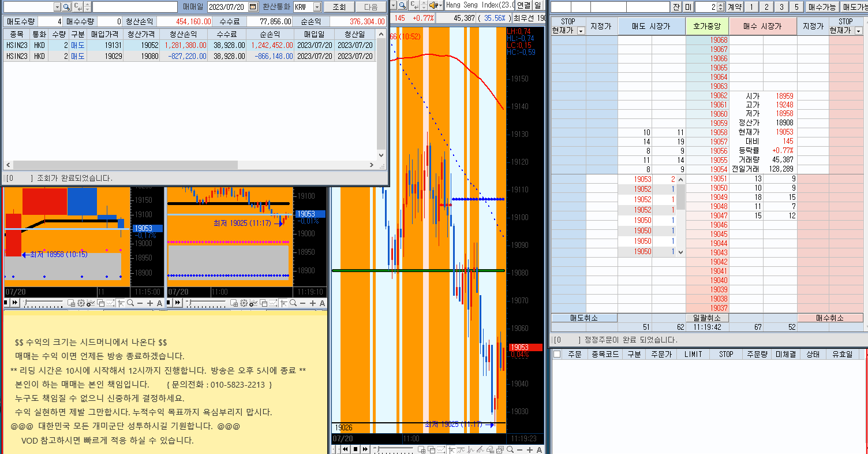Viewport: 868px width, 454px height.
Task: Click the 매도취소 cancel-sell button
Action: [x=584, y=318]
